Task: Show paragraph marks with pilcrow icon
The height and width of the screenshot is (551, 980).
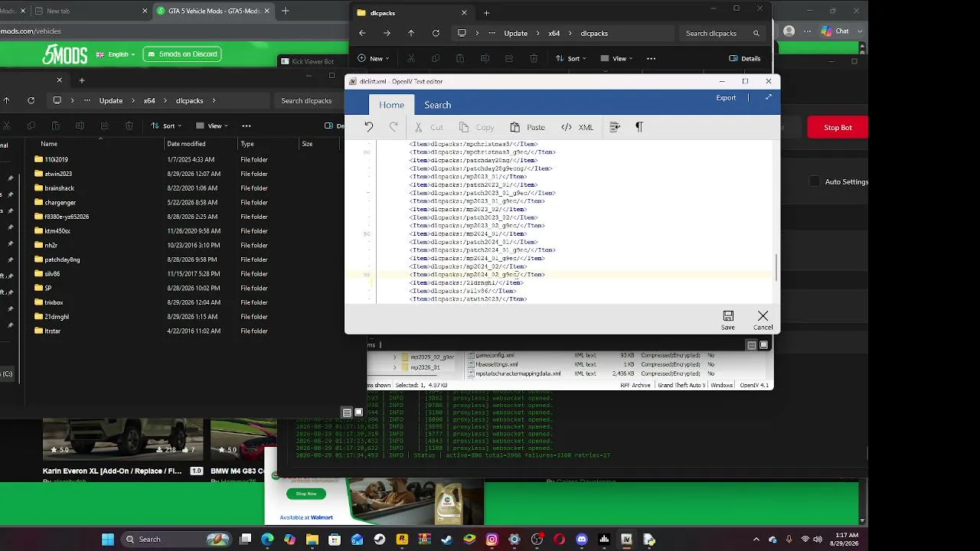Action: (x=639, y=127)
